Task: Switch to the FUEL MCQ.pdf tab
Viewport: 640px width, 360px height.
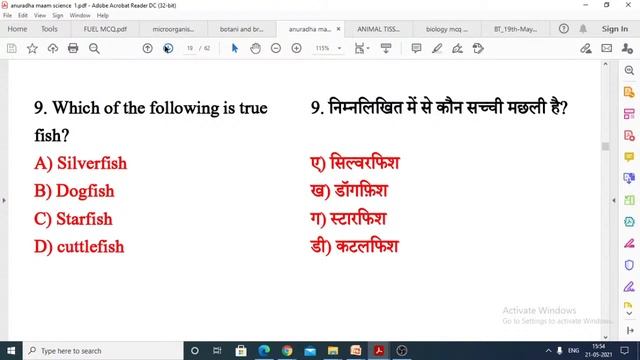Action: (105, 29)
